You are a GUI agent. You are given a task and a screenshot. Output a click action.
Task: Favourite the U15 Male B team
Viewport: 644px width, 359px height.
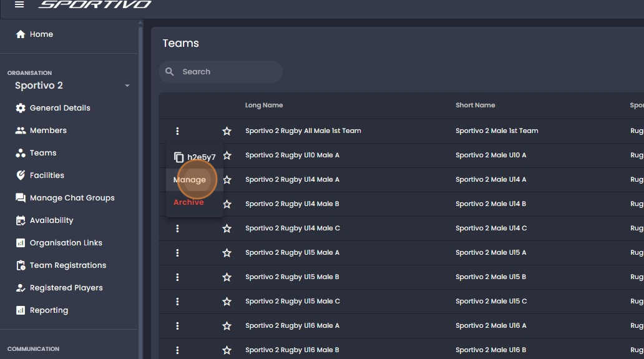(227, 277)
